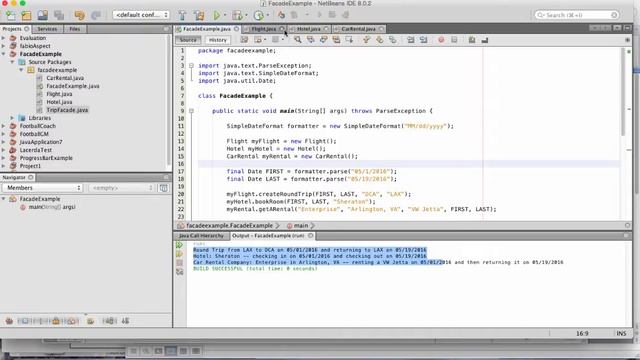Image resolution: width=640 pixels, height=360 pixels.
Task: Open the Java Call Hierarchy tab
Action: tap(201, 236)
